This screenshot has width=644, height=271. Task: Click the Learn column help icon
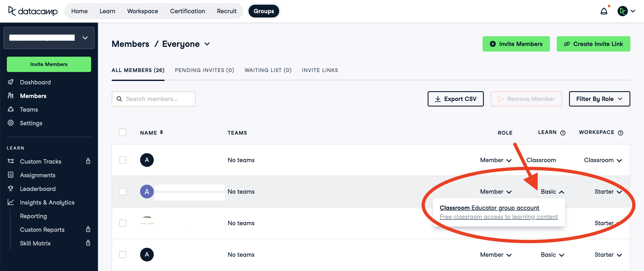(x=563, y=133)
